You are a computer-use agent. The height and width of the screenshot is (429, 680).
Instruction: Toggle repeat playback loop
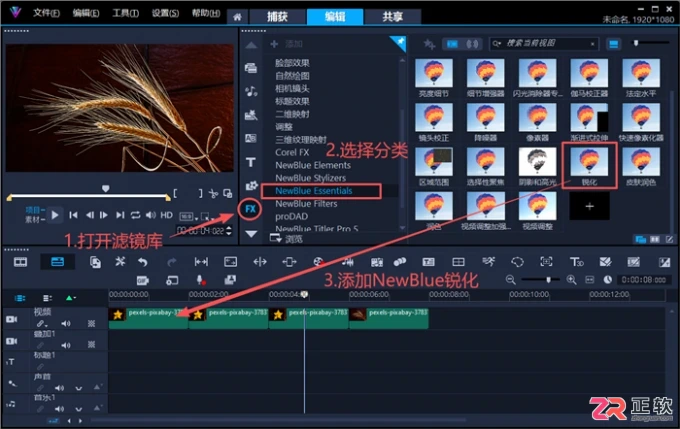pos(135,215)
